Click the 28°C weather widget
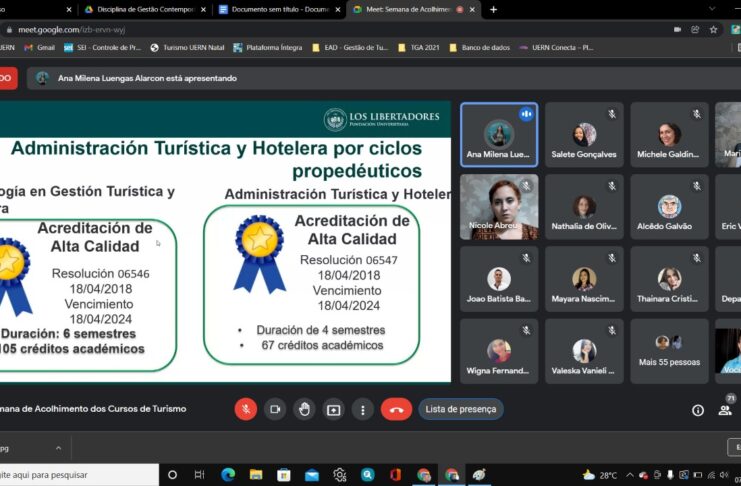Screen dimensions: 741x486 pos(600,475)
